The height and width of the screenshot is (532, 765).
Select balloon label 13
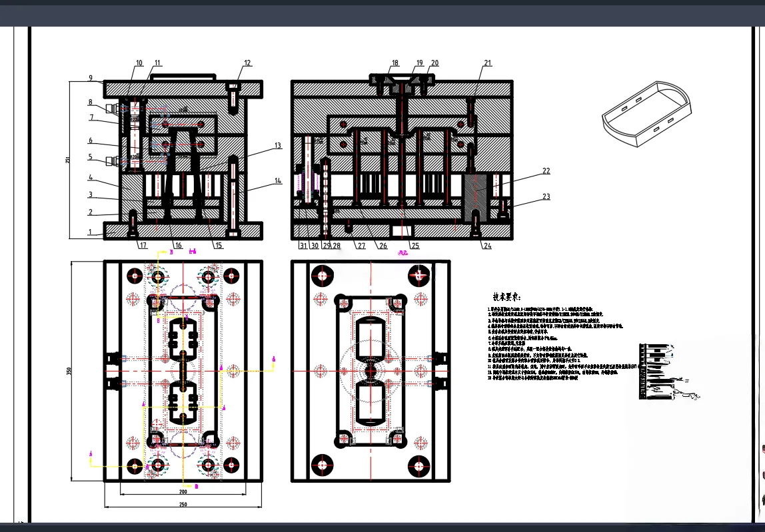tap(278, 145)
